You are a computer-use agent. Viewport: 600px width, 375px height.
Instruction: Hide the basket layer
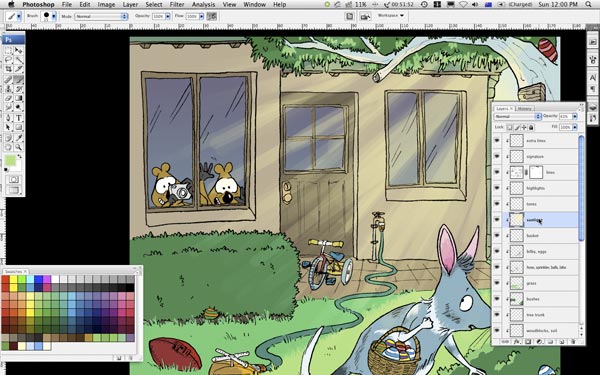497,235
